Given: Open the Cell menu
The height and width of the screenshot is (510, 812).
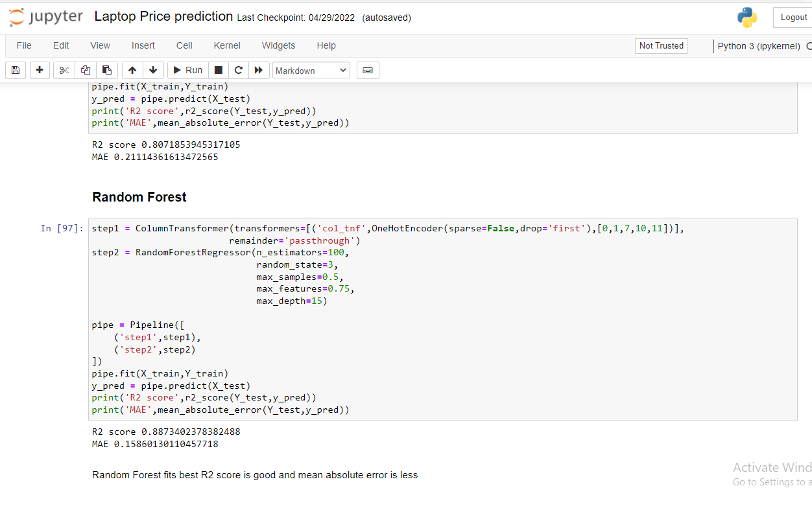Looking at the screenshot, I should 184,45.
